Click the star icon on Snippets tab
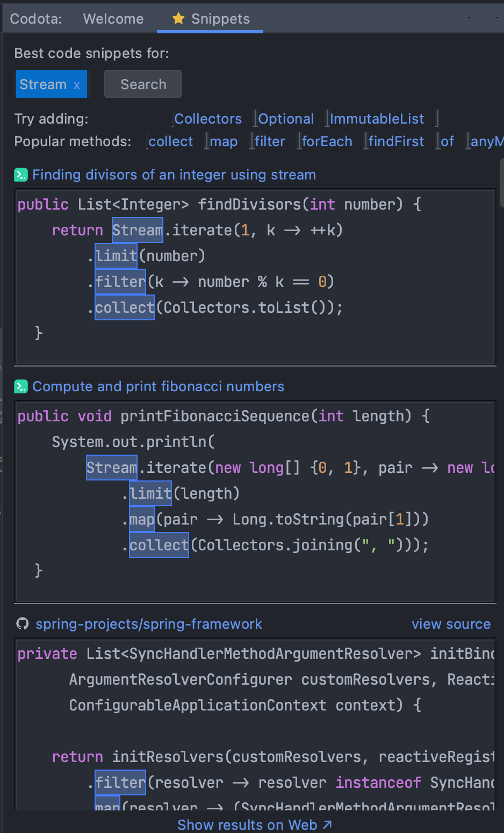Viewport: 504px width, 833px height. click(178, 18)
